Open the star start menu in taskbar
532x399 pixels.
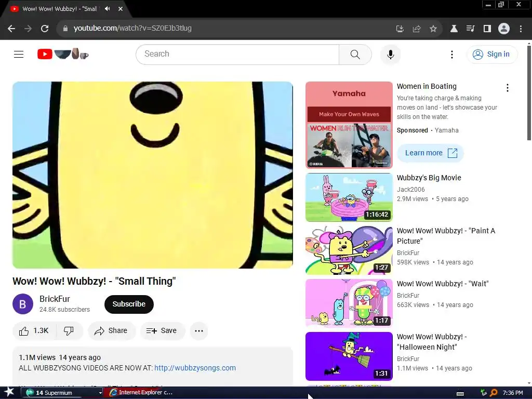click(9, 393)
